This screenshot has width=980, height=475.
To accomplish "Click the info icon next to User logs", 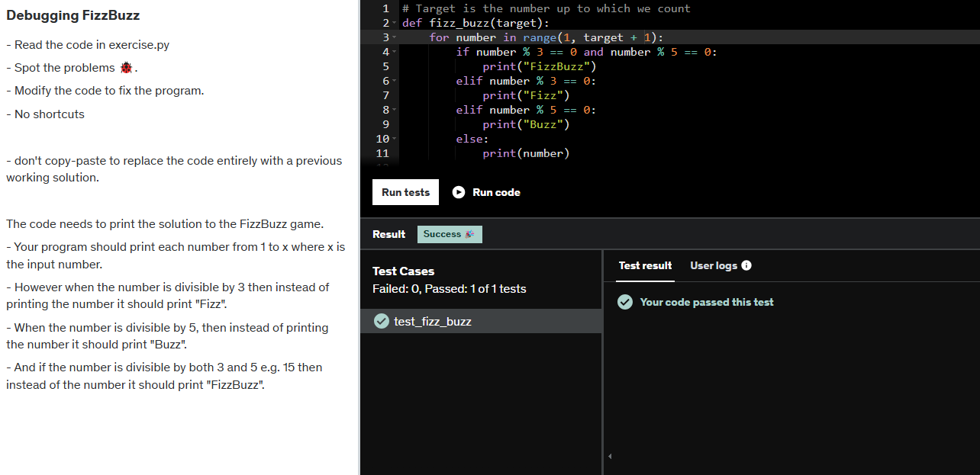I will click(746, 265).
